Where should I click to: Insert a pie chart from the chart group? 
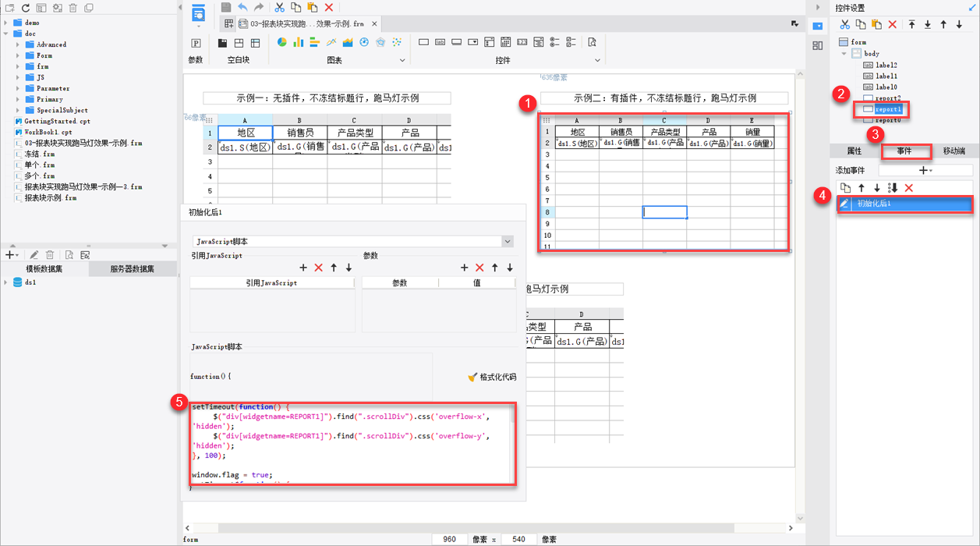pyautogui.click(x=281, y=42)
